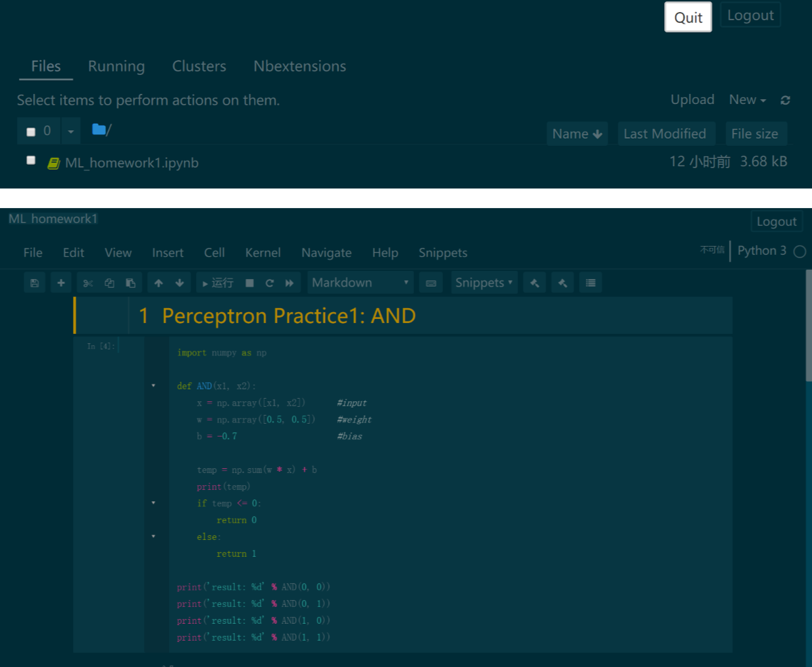
Task: Click the notebook vertical scrollbar thumb
Action: tap(809, 325)
